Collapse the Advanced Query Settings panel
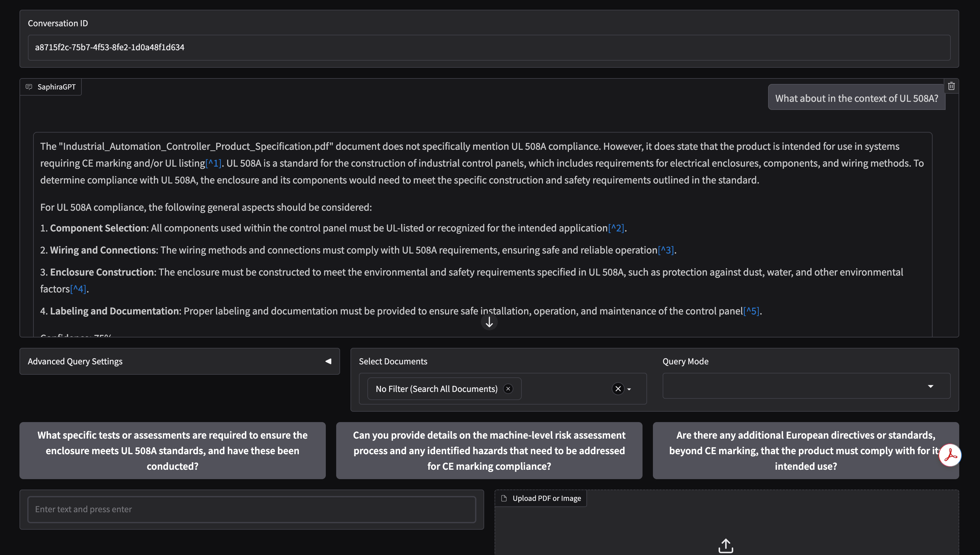This screenshot has width=980, height=555. (x=328, y=361)
